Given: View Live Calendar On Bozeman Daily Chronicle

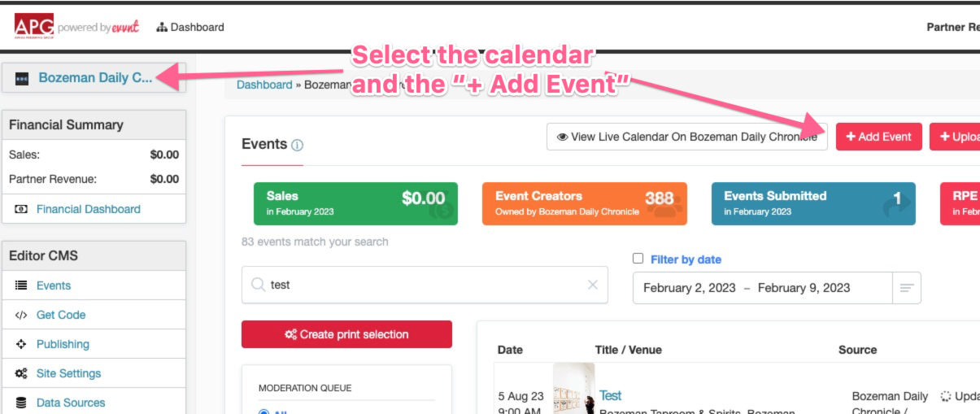Looking at the screenshot, I should tap(687, 137).
